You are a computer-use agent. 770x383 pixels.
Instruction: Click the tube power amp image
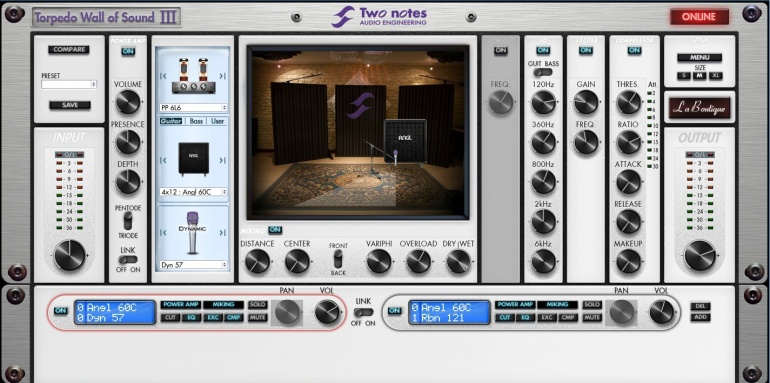tap(193, 76)
